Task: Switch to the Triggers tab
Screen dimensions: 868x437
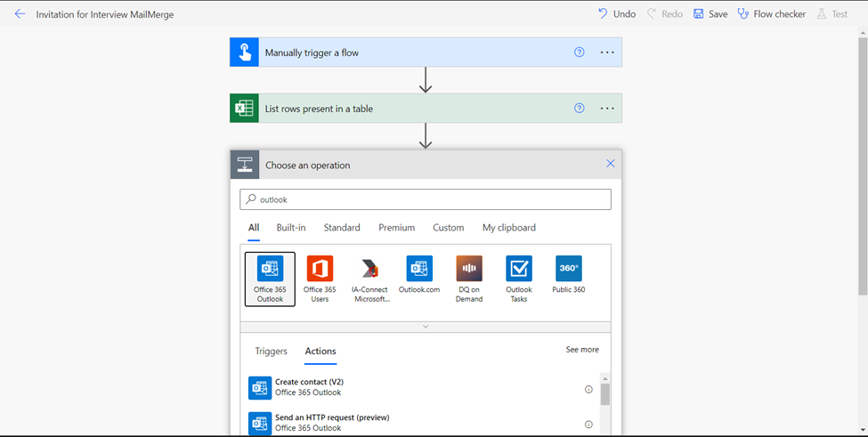Action: (x=272, y=351)
